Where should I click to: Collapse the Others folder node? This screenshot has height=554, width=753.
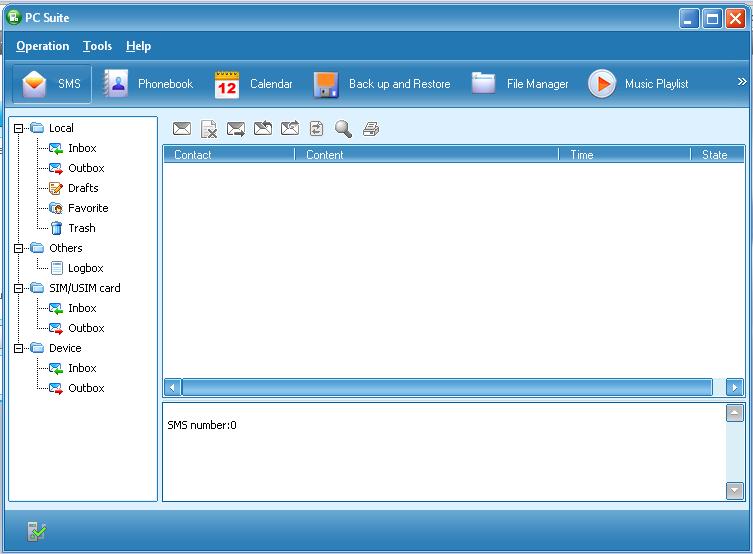tap(18, 248)
